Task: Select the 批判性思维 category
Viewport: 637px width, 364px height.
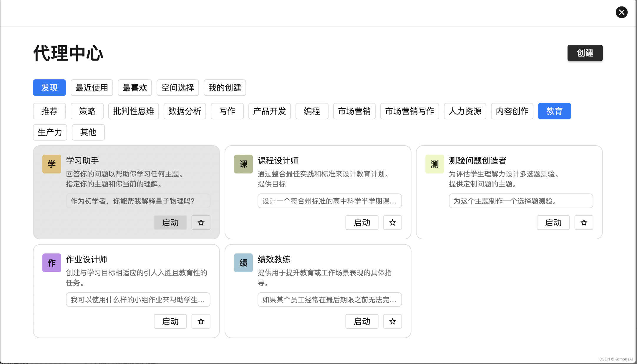Action: pos(134,111)
